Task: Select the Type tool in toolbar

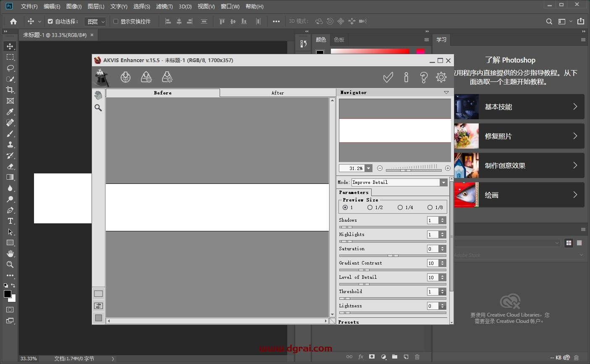Action: point(10,221)
